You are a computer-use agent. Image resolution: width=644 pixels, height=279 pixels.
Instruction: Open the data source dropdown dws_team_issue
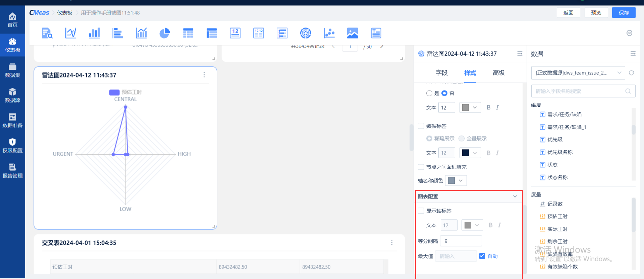click(578, 73)
